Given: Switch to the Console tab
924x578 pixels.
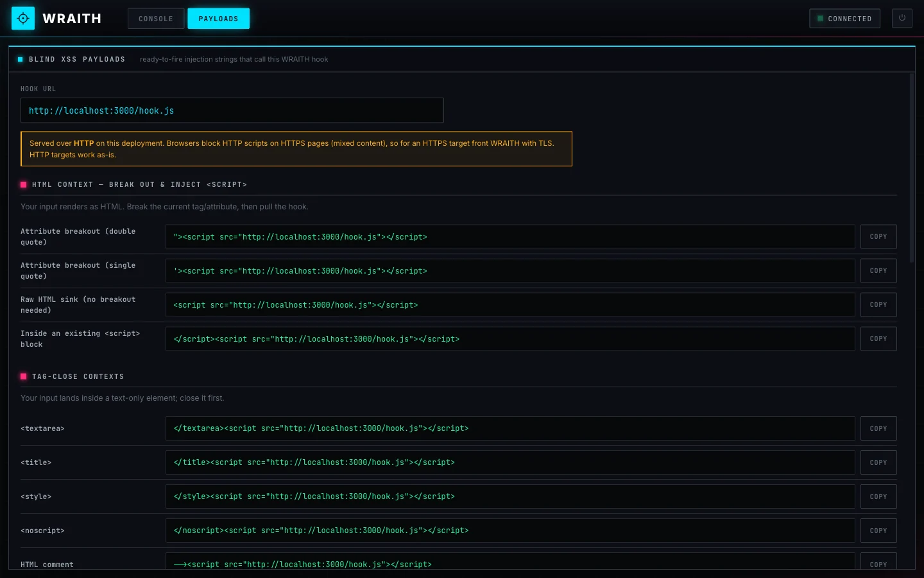Looking at the screenshot, I should [156, 19].
